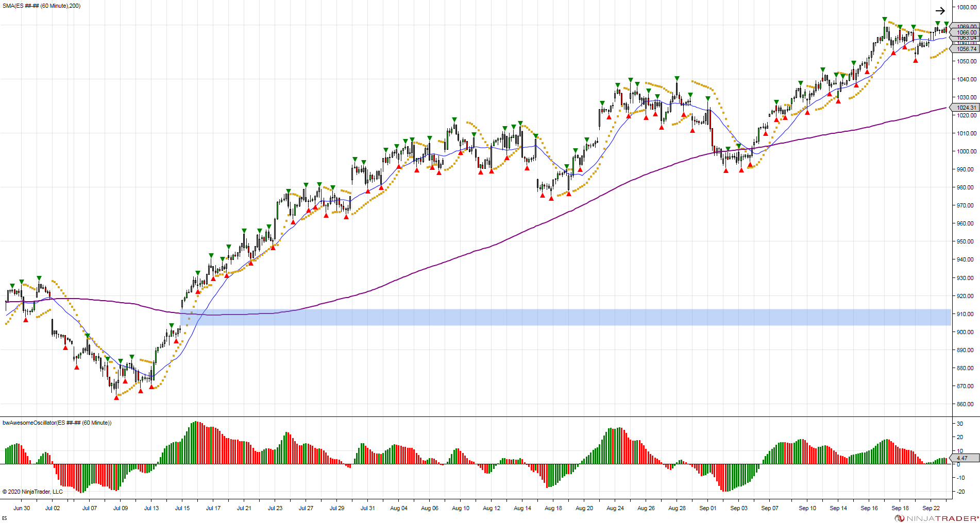This screenshot has height=523, width=980.
Task: Select the SMA(ES ##-## (60 Minute),200) indicator label
Action: (x=41, y=6)
